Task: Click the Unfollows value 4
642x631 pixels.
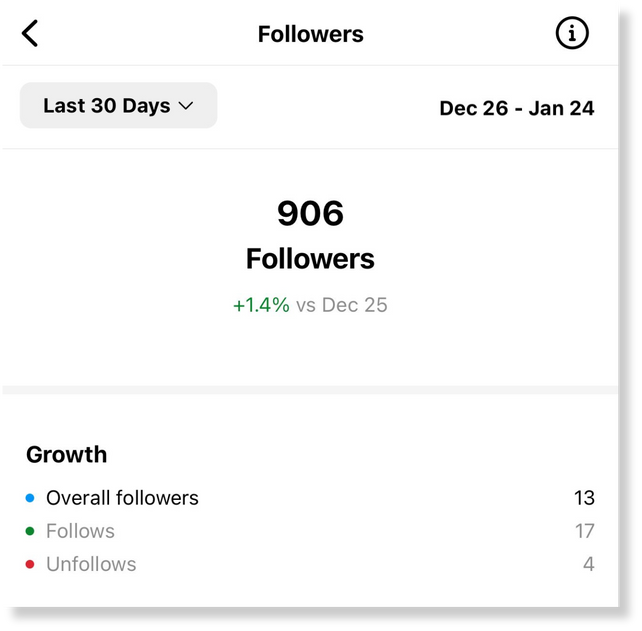Action: (589, 564)
